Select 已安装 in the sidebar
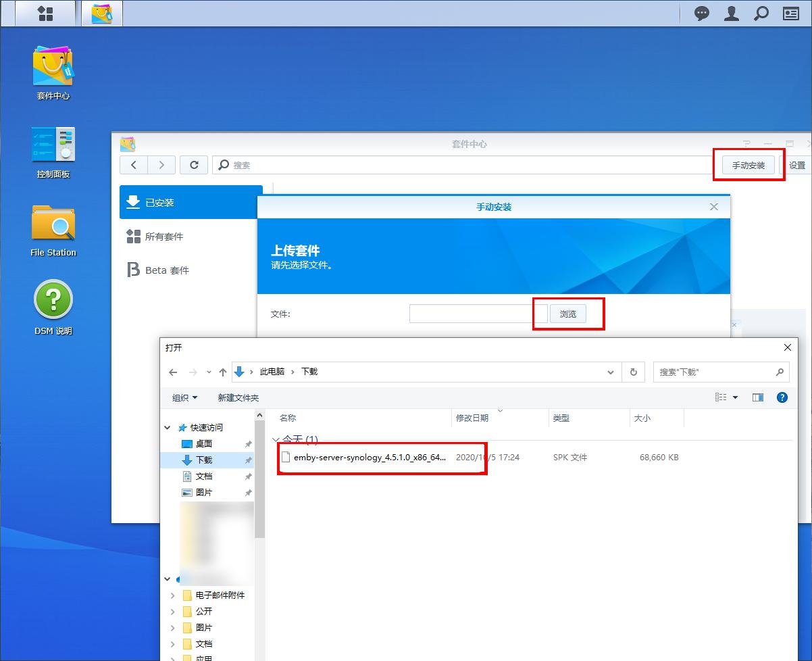 pos(191,203)
